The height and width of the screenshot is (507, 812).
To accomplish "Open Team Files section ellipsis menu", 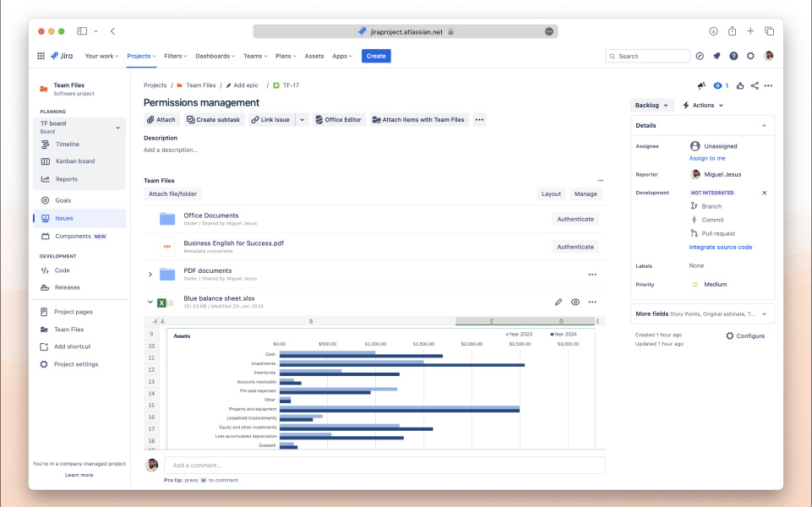I will point(601,180).
